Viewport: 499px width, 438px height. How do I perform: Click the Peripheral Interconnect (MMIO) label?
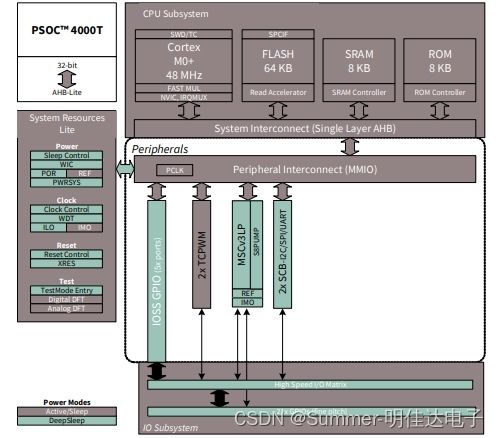(x=305, y=170)
